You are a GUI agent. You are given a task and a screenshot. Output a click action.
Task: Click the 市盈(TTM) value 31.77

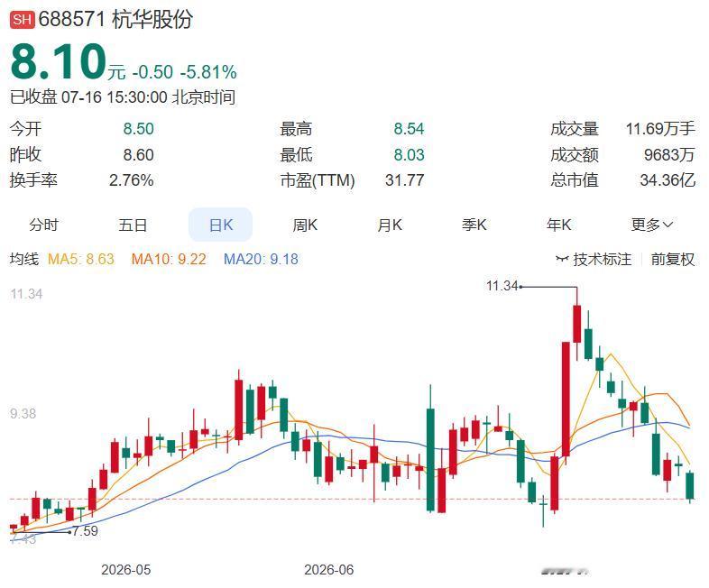(404, 180)
